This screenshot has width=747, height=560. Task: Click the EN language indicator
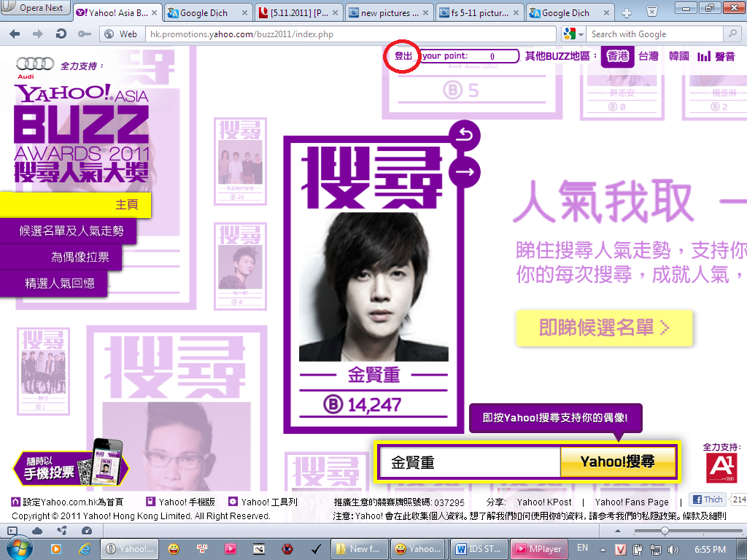point(582,548)
